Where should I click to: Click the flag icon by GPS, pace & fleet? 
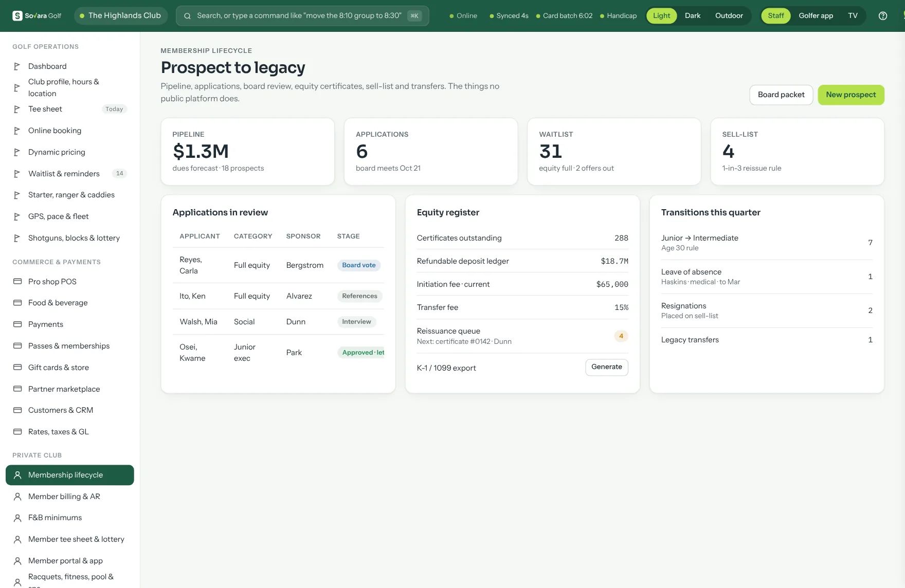tap(17, 216)
